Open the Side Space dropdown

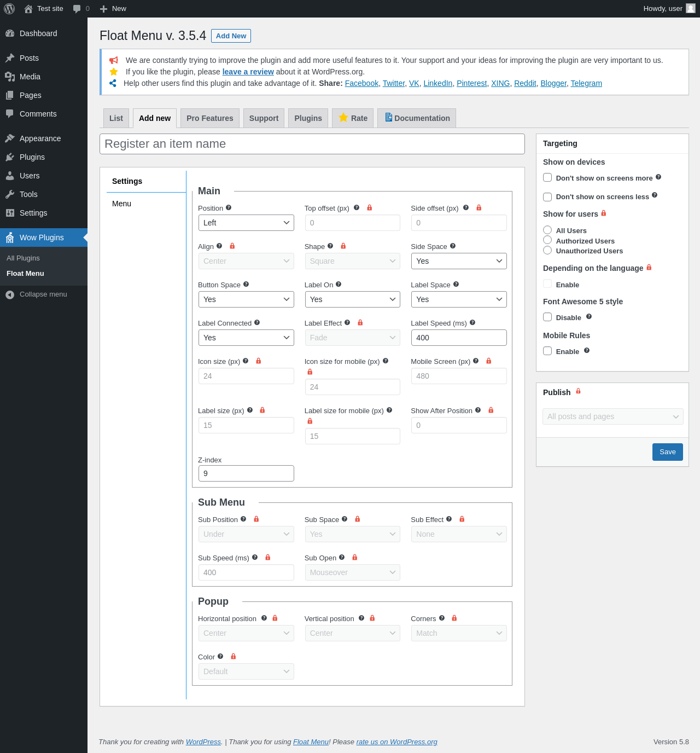coord(459,261)
